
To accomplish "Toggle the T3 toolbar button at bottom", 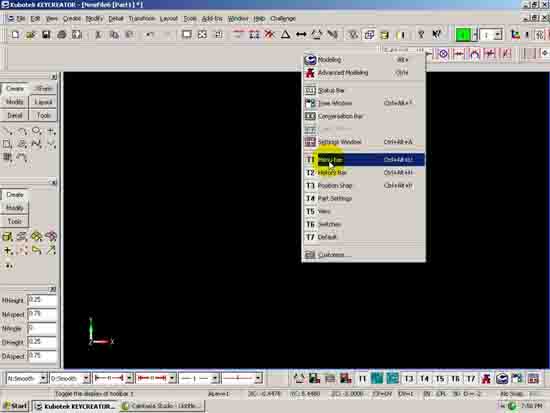I will [x=408, y=379].
